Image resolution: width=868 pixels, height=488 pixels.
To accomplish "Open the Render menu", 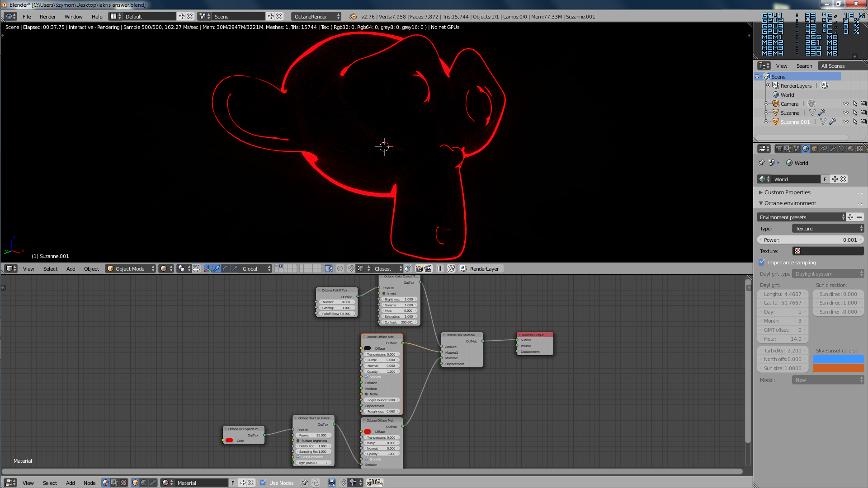I will click(x=47, y=17).
